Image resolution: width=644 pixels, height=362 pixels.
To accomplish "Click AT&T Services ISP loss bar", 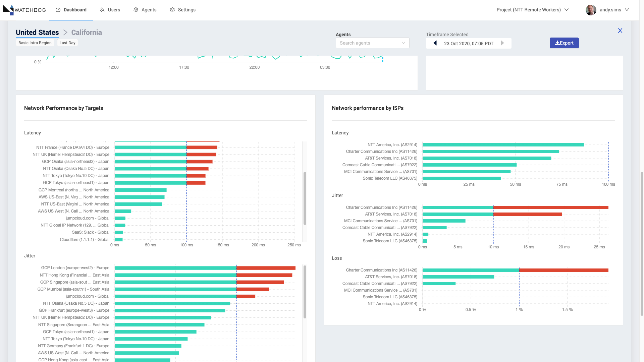I will tap(458, 277).
